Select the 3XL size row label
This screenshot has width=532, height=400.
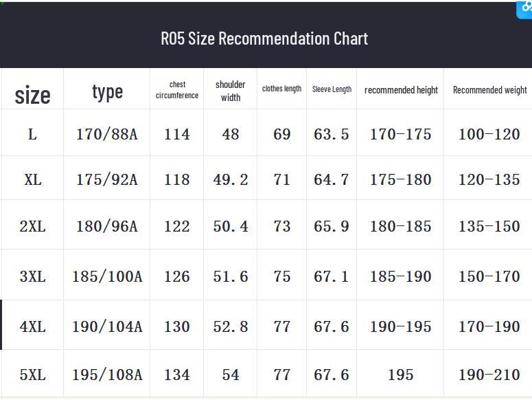coord(32,276)
